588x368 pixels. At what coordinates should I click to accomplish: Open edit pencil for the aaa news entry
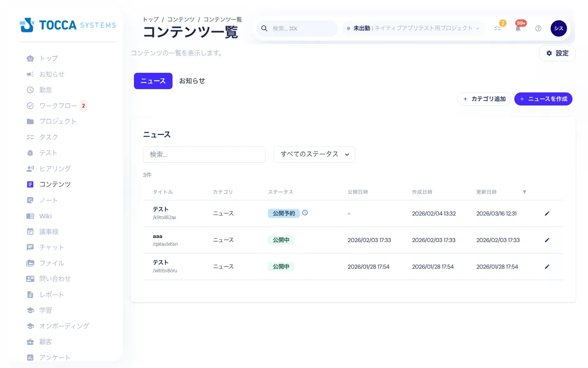click(547, 240)
